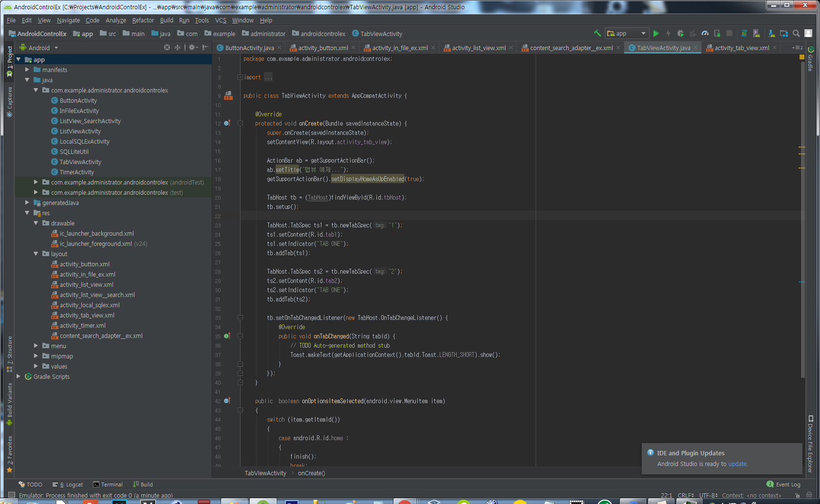
Task: Click the update link in notification
Action: pyautogui.click(x=737, y=464)
